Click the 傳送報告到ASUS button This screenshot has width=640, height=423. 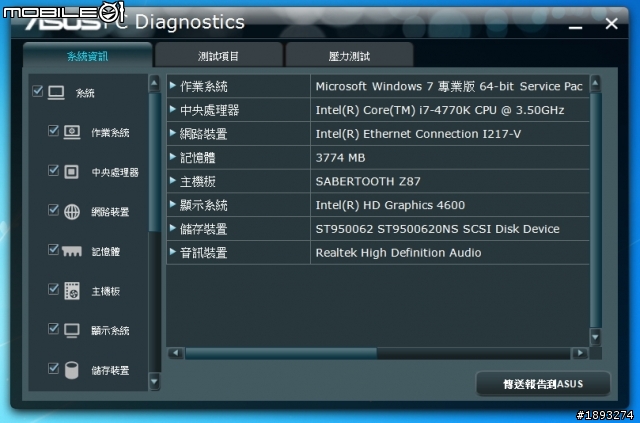(543, 384)
